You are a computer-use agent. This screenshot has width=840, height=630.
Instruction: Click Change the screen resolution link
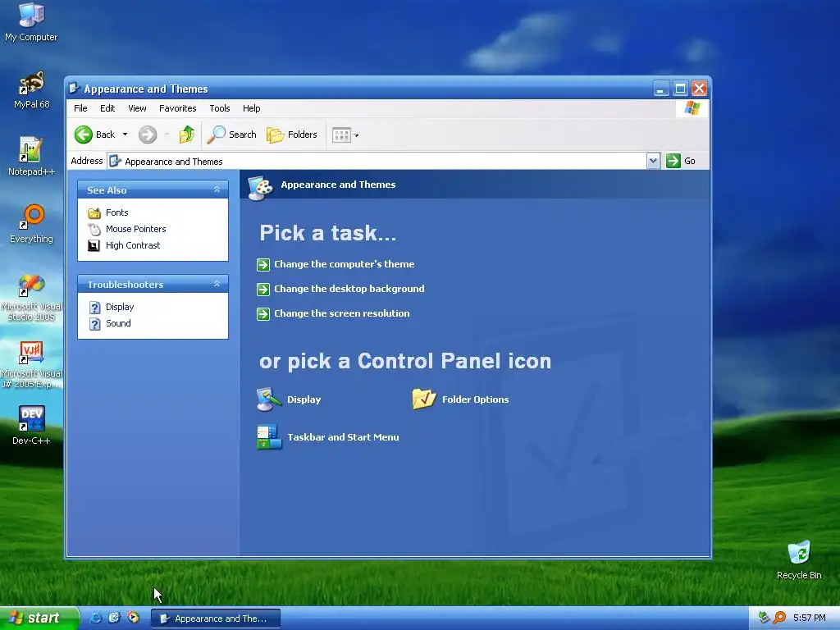(x=342, y=313)
